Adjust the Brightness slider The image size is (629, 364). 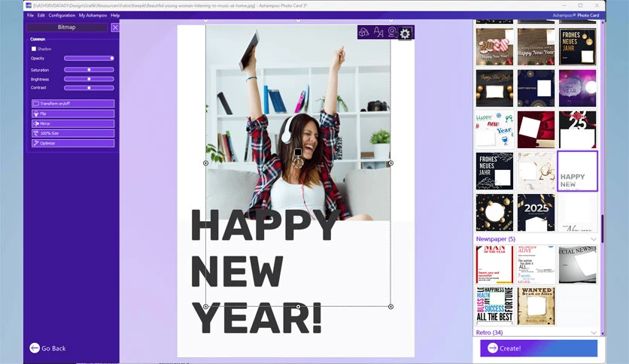89,79
